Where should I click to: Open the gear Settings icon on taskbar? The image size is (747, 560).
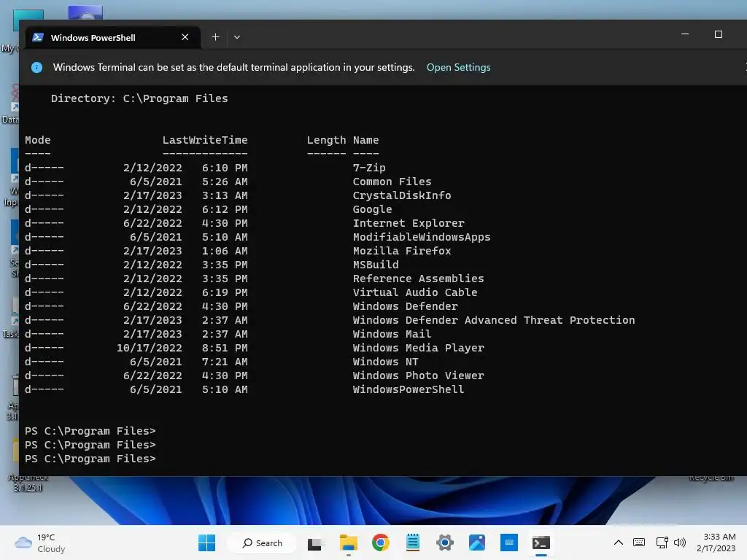tap(444, 542)
